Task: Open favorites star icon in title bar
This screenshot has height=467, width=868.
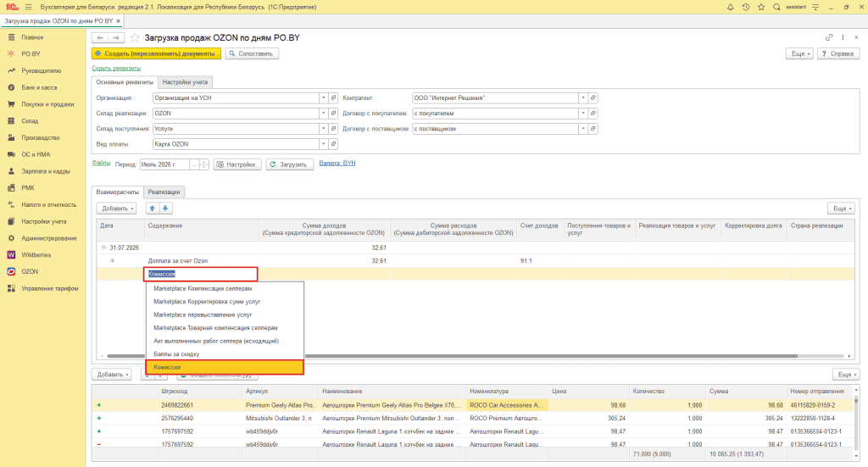Action: (761, 7)
